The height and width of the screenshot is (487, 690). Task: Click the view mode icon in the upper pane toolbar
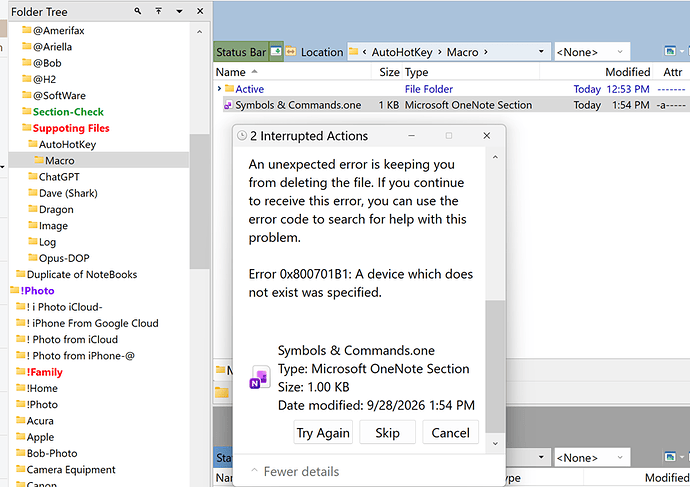(670, 51)
